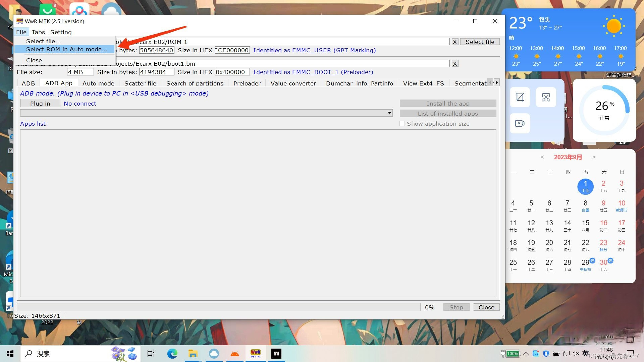Open Microsoft Edge from the taskbar
Viewport: 644px width, 362px height.
(172, 354)
